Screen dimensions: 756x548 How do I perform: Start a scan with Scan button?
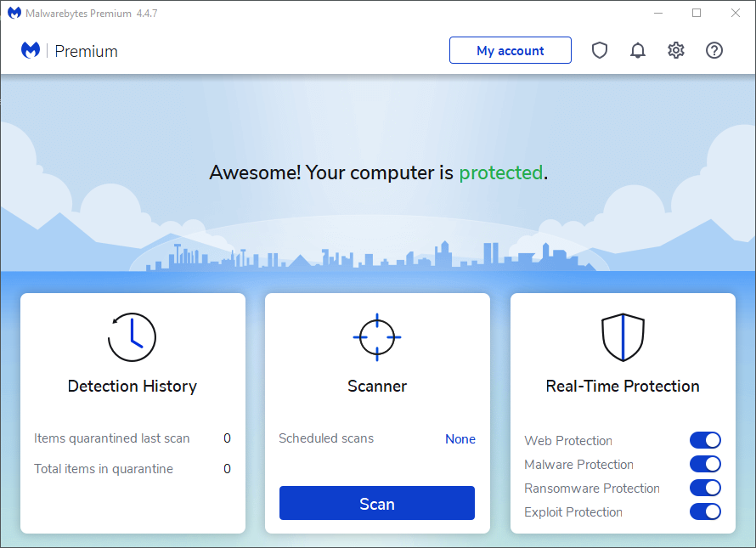coord(377,503)
